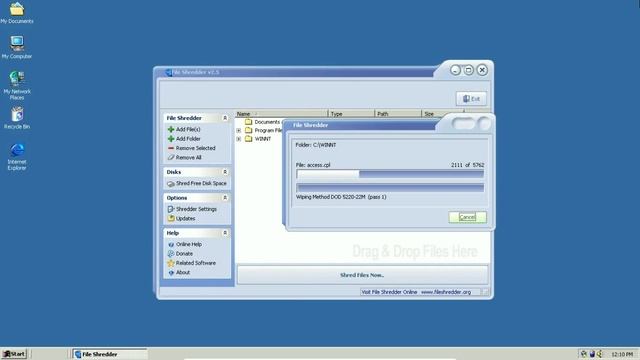Screen dimensions: 640x360
Task: Click Visit File Shredder Online label
Action: click(x=389, y=292)
